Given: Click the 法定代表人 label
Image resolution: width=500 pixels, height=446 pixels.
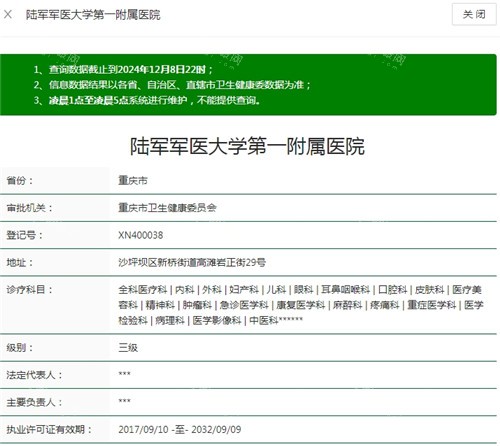Looking at the screenshot, I should (34, 375).
